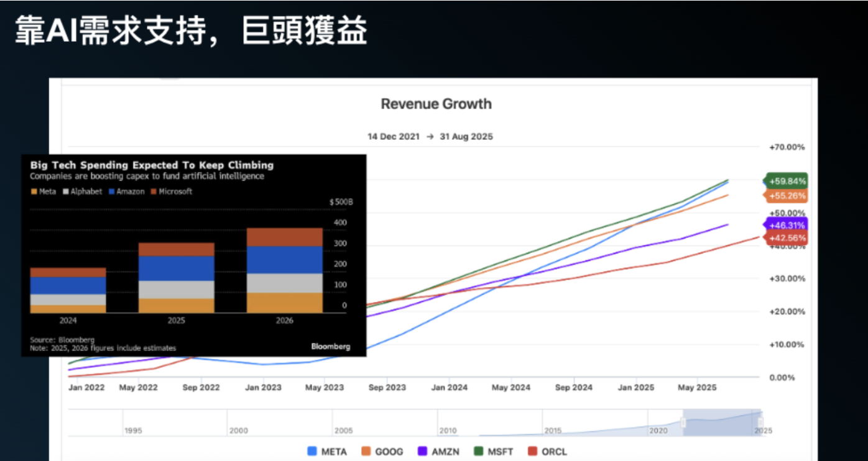Click the +59.84% MSFT value badge
868x461 pixels.
[x=785, y=181]
